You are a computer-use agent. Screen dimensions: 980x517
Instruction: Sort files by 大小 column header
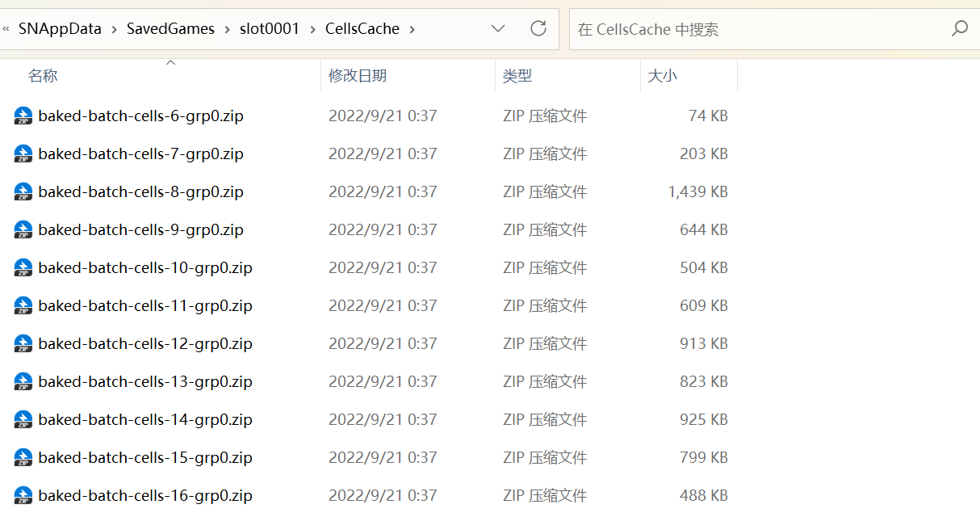coord(663,76)
